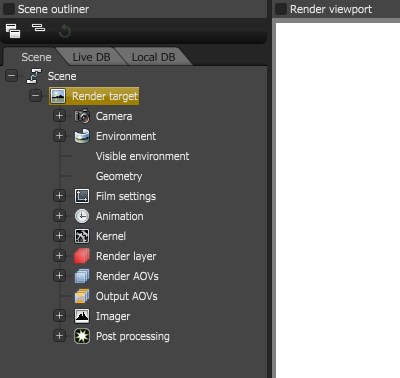Click the Scene node graph icon
The width and height of the screenshot is (400, 378).
34,76
